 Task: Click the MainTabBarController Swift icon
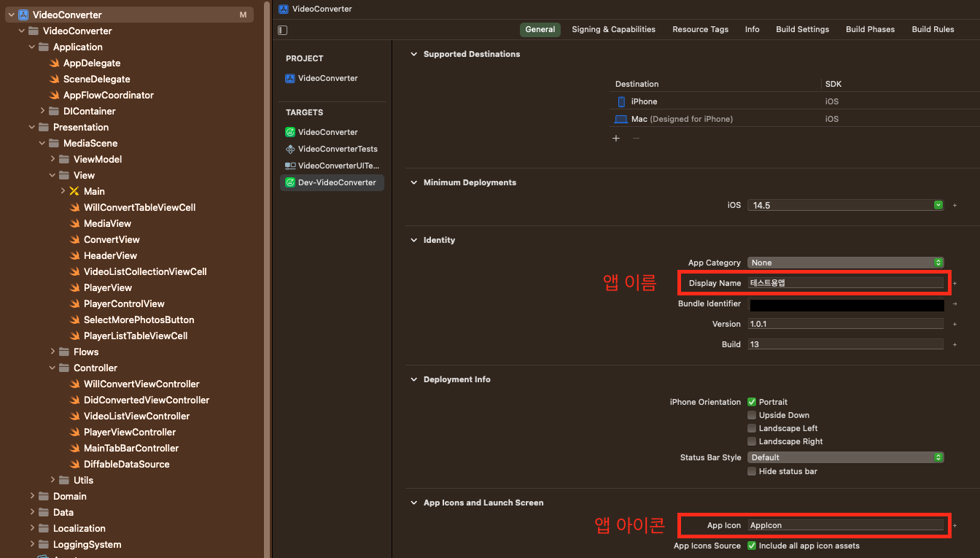click(x=74, y=449)
